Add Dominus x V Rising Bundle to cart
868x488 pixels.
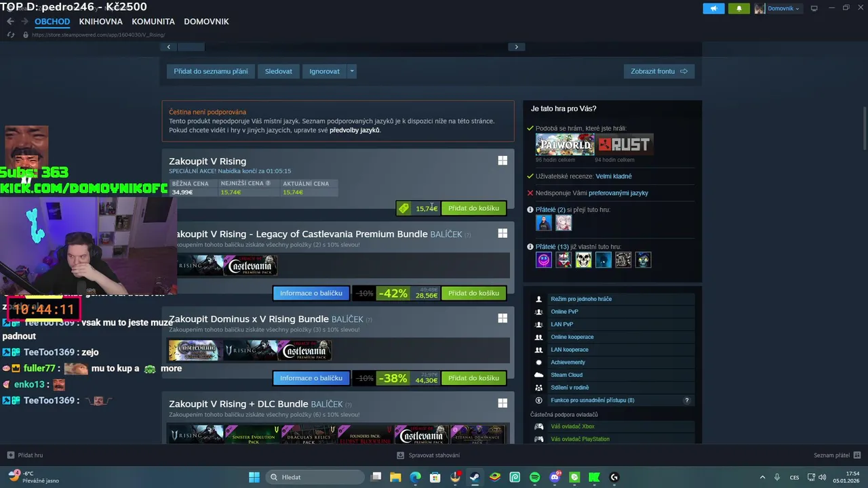pos(473,378)
